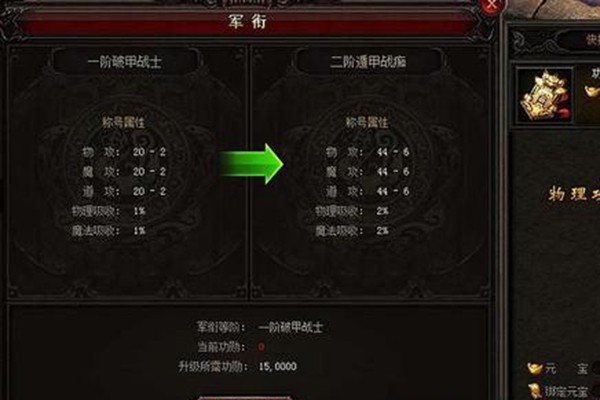Close the 军衔 window with red X
Screen dimensions: 600x400
tap(492, 5)
